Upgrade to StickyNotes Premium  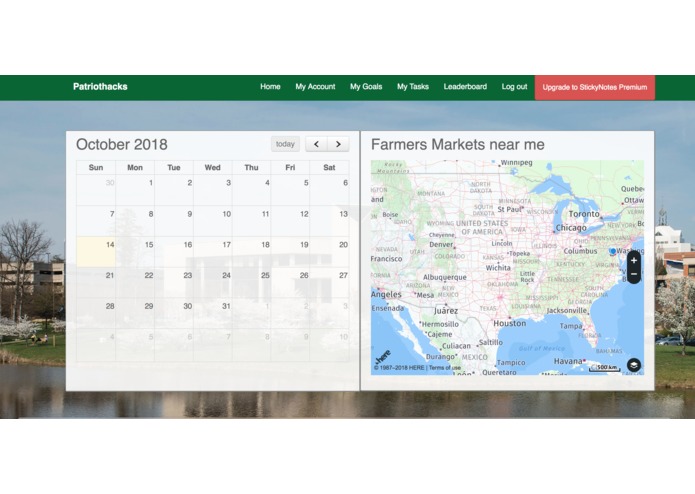pyautogui.click(x=595, y=87)
